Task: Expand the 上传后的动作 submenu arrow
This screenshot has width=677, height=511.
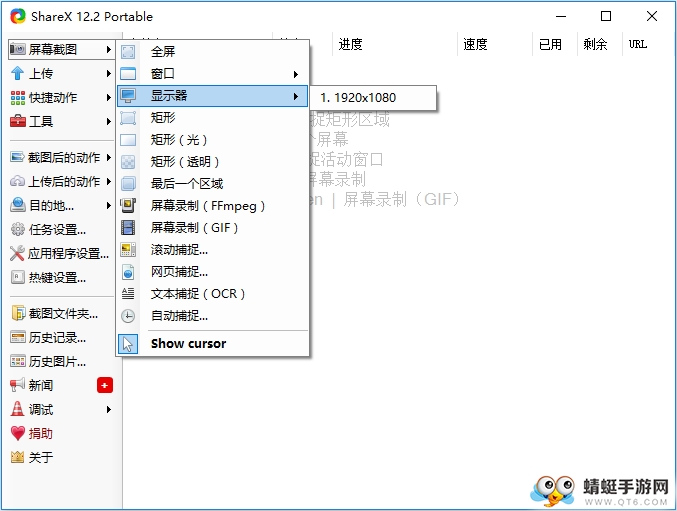Action: [x=109, y=181]
